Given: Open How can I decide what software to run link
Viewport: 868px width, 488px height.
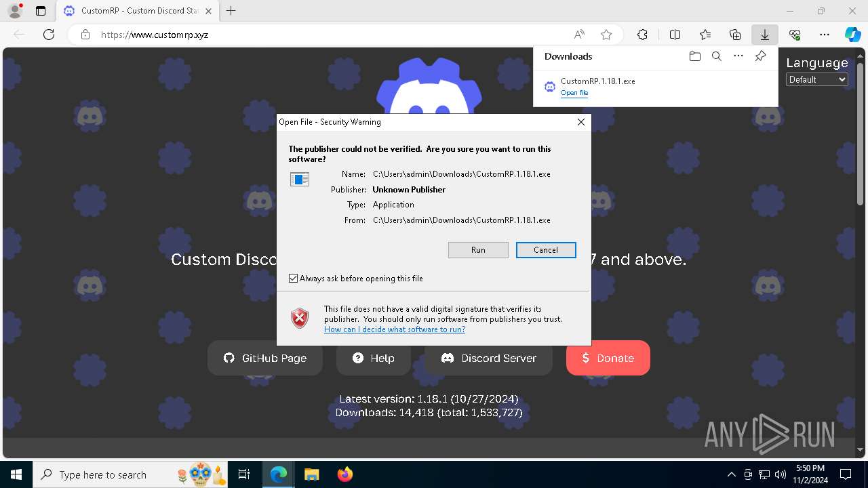Looking at the screenshot, I should tap(395, 329).
